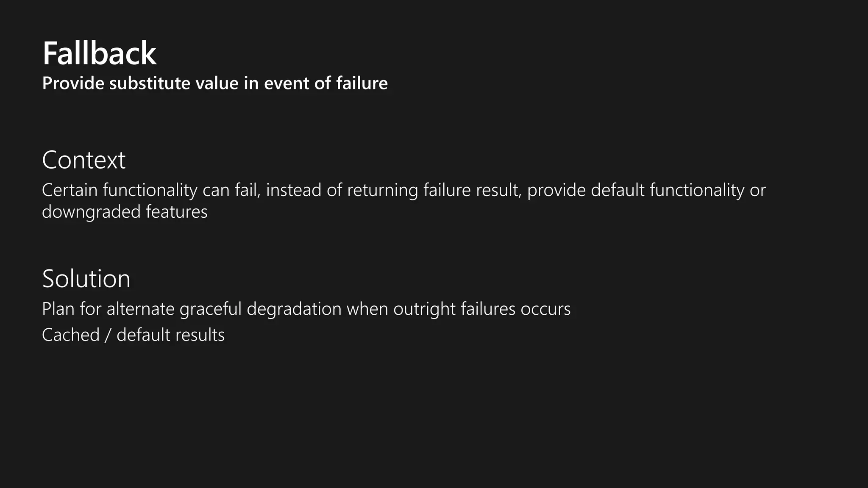Screen dimensions: 868x488
Task: Select the word "Cached" in last line
Action: [x=71, y=335]
